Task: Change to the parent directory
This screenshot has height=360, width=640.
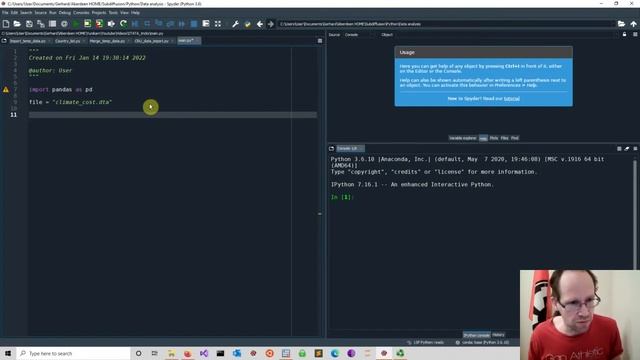Action: [x=633, y=24]
